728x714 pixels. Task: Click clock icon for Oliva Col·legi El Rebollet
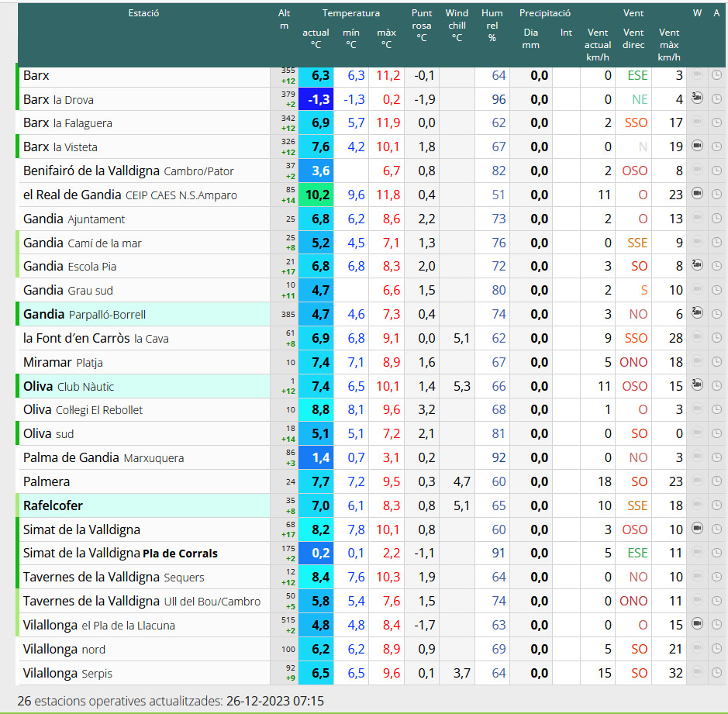[x=716, y=409]
